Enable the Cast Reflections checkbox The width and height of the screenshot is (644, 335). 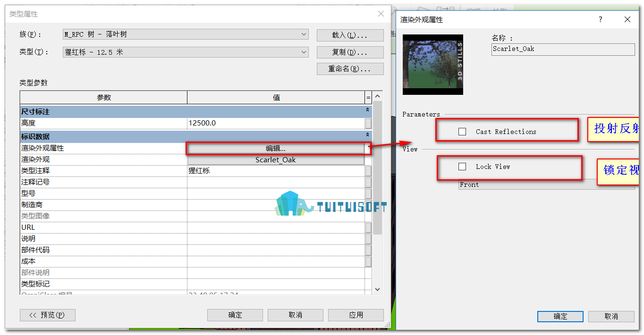(462, 132)
